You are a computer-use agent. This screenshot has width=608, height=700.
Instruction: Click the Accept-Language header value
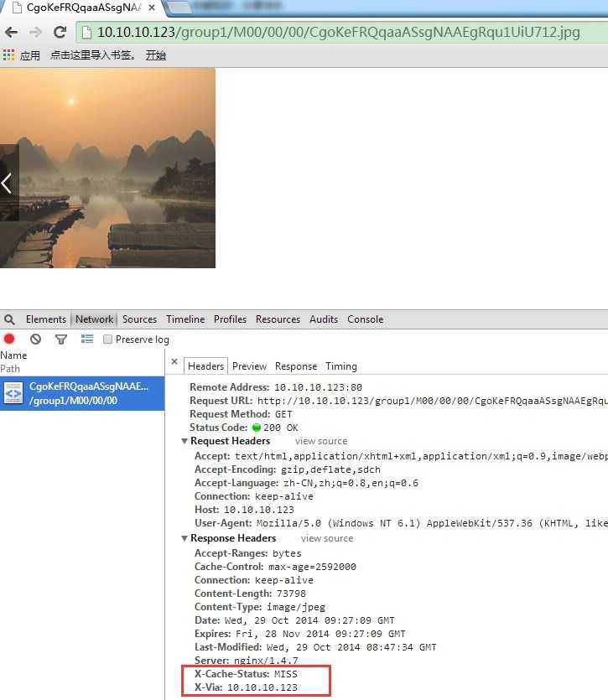tap(351, 483)
